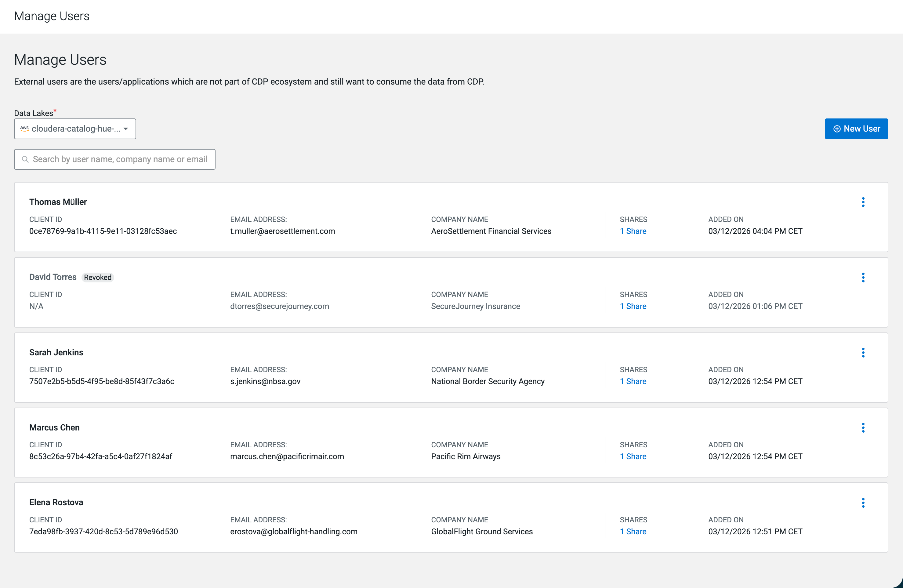Open Marcus Chen's 1 Share link
903x588 pixels.
pos(633,456)
